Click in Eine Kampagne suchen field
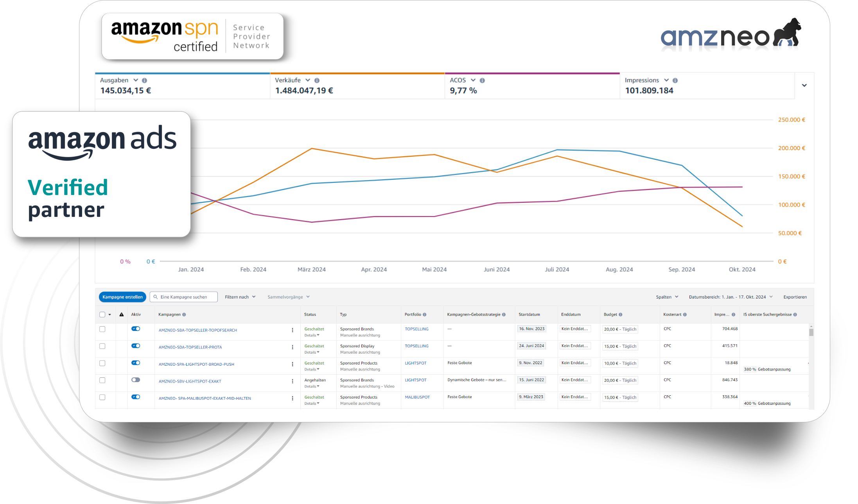Screen dimensions: 858x504 183,297
